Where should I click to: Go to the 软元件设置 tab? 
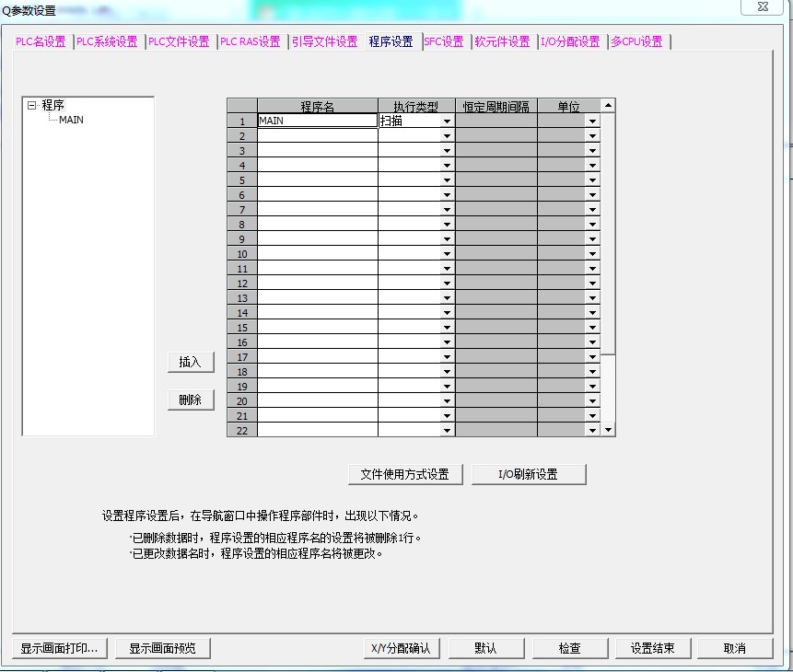tap(502, 41)
